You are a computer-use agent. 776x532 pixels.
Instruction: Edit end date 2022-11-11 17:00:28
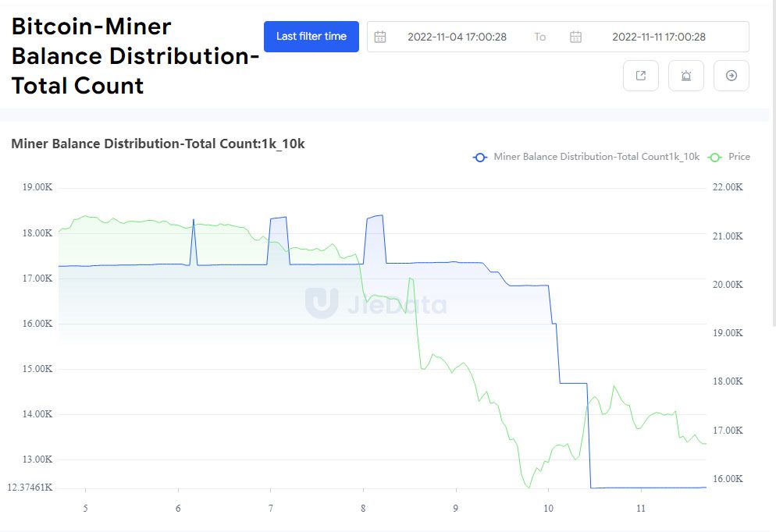pyautogui.click(x=659, y=37)
